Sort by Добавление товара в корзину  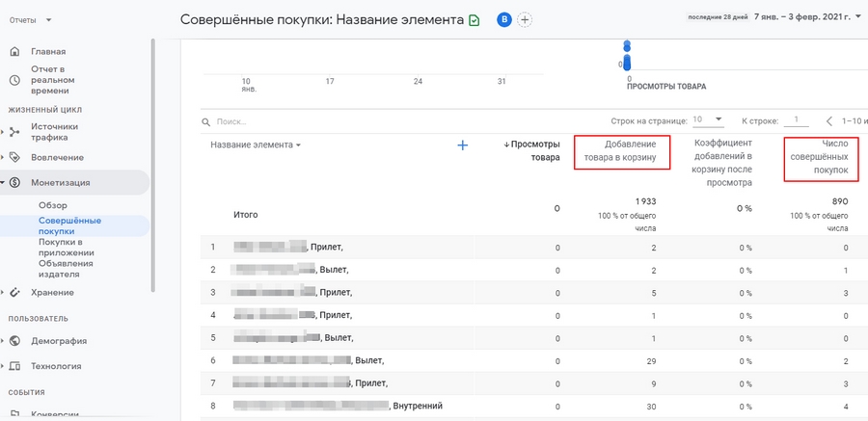(622, 151)
